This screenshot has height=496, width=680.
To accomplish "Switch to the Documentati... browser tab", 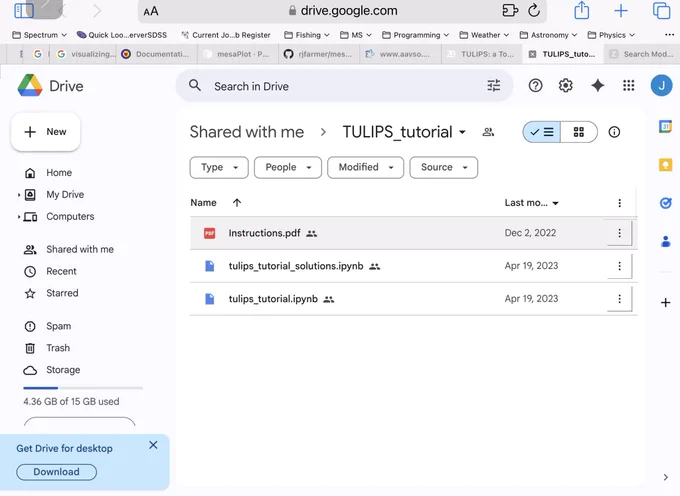I will click(x=157, y=54).
